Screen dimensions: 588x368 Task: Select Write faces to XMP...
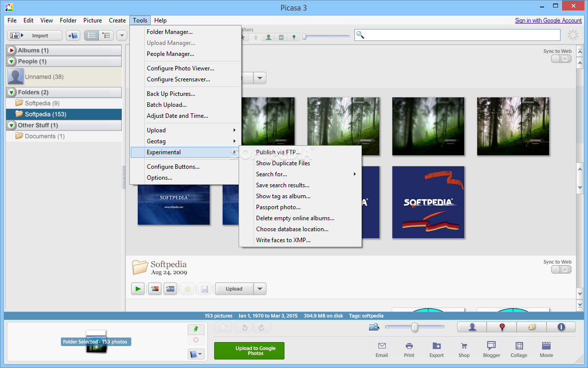click(300, 240)
